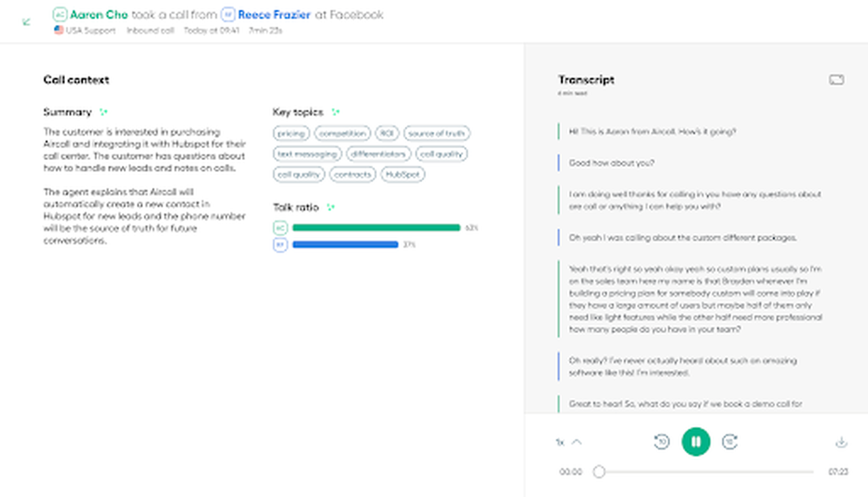The image size is (868, 497).
Task: Open Reece Frazier's contact link
Action: [x=275, y=14]
